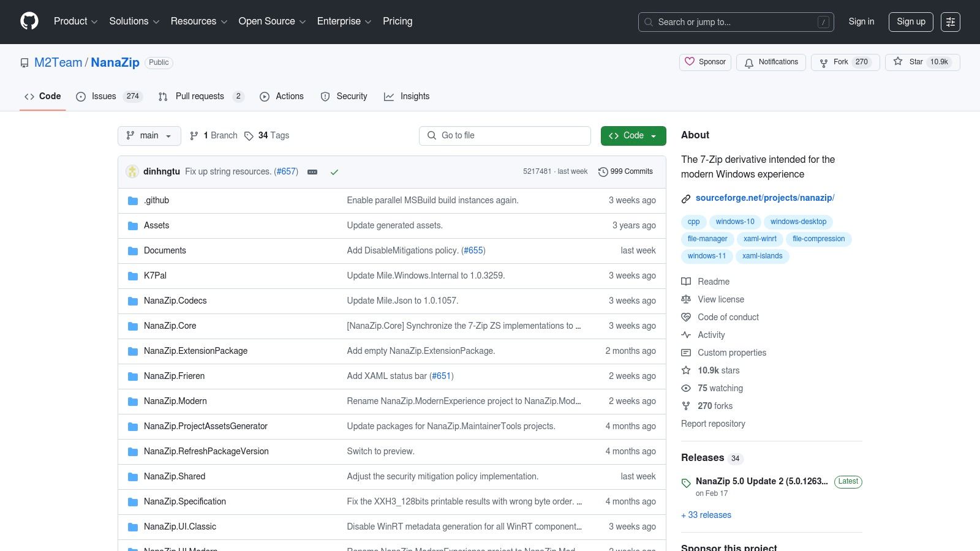Click the Readme book icon
Viewport: 980px width, 551px height.
pos(686,282)
